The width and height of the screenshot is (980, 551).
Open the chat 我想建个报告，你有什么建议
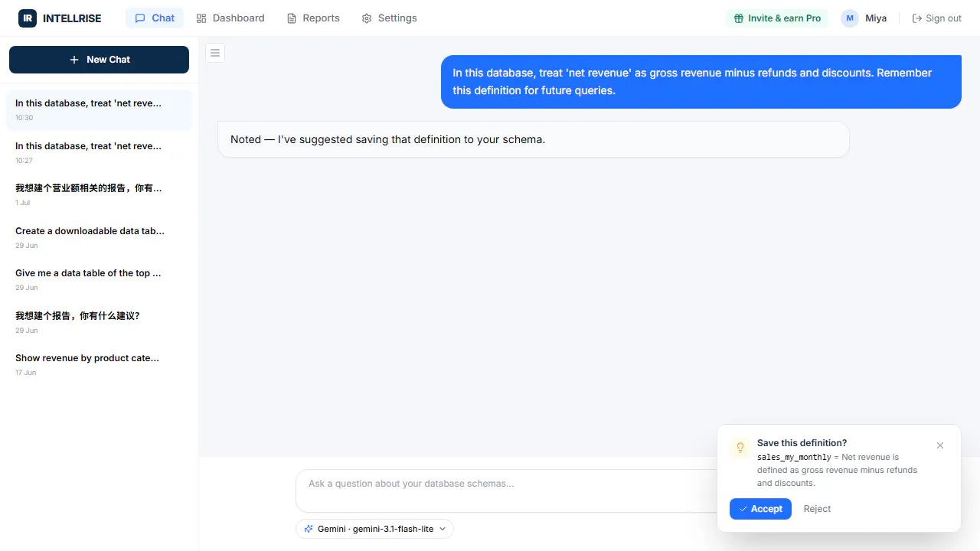(x=99, y=322)
